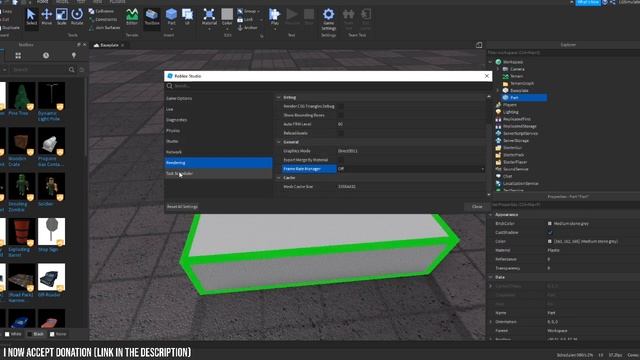
Task: Activate the Rotate tool
Action: point(77,17)
